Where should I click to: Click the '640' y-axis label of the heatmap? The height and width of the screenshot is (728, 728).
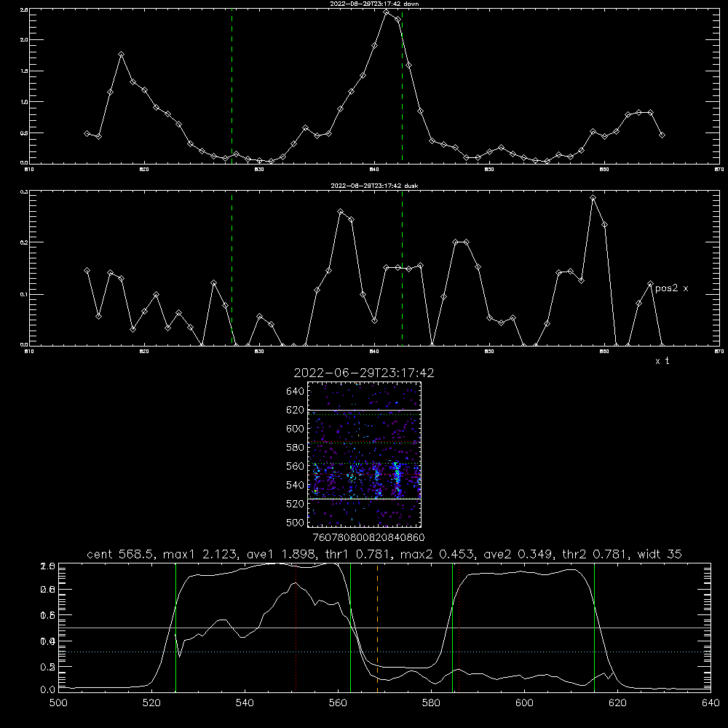click(296, 392)
